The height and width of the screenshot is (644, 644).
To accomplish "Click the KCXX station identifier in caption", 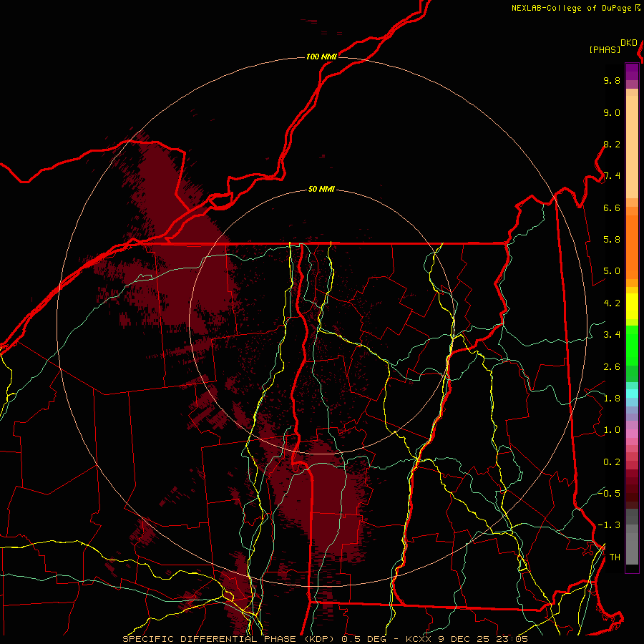I will click(420, 639).
